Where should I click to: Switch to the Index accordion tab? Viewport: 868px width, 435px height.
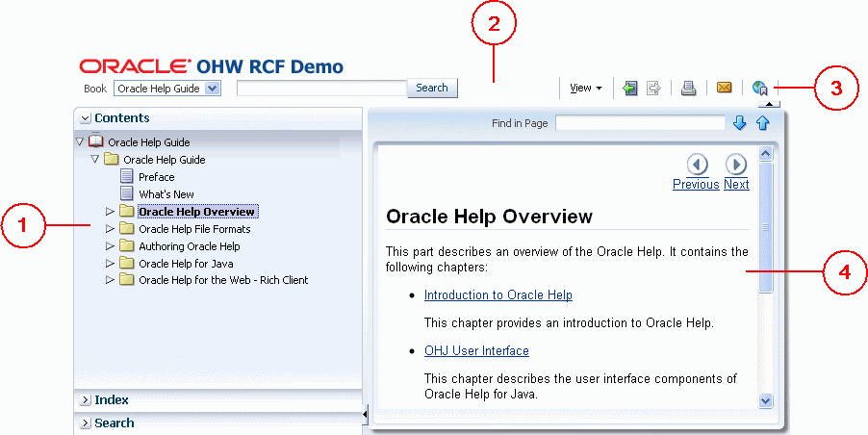pyautogui.click(x=218, y=399)
